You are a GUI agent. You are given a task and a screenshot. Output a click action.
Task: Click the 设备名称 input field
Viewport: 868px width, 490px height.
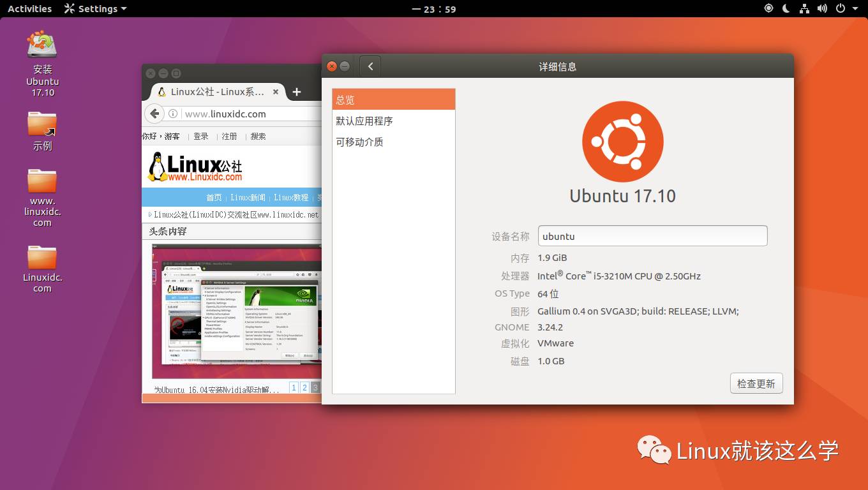coord(652,235)
